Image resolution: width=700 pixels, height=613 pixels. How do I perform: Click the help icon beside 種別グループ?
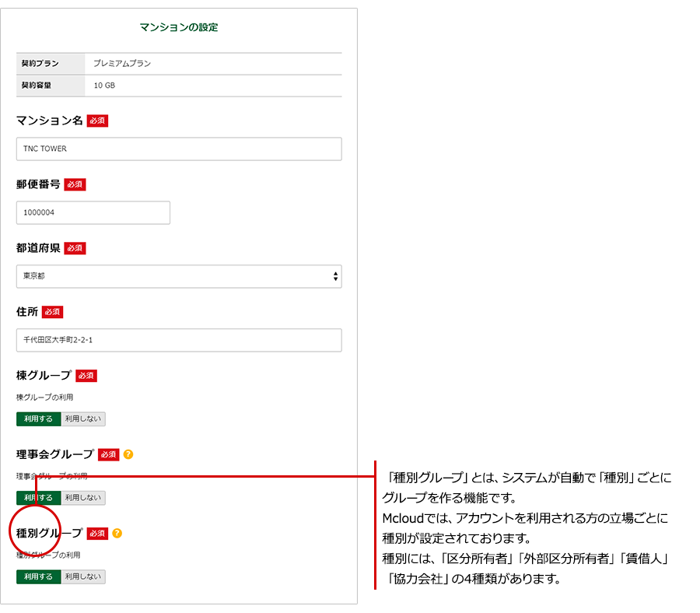(117, 534)
